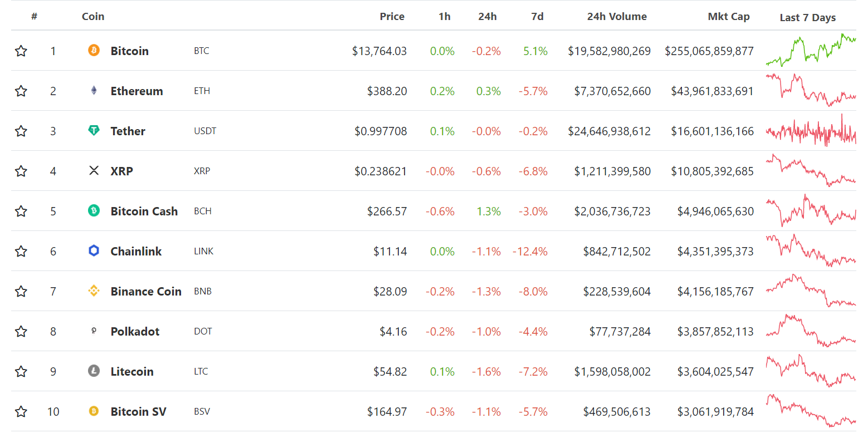
Task: Go to the Bitcoin Cash name link
Action: pyautogui.click(x=144, y=211)
